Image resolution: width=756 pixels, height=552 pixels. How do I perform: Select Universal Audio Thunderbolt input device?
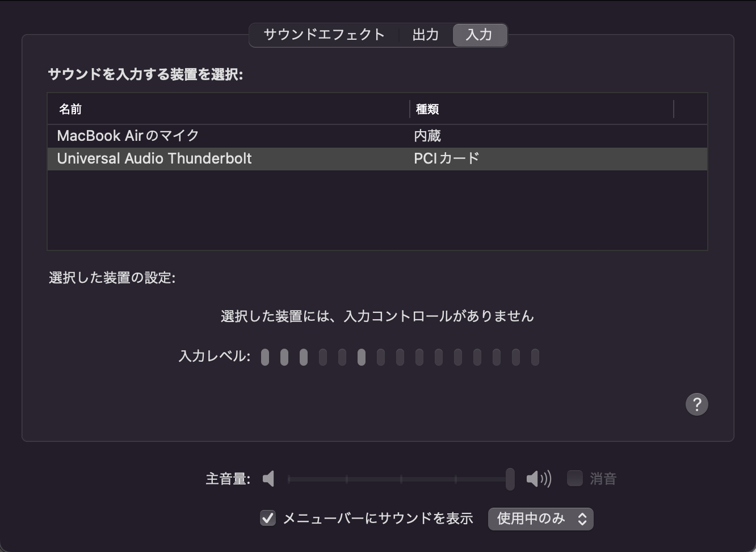tap(154, 158)
